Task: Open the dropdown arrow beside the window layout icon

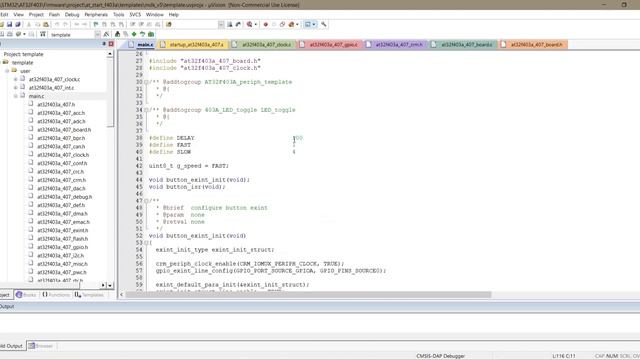Action: 314,24
